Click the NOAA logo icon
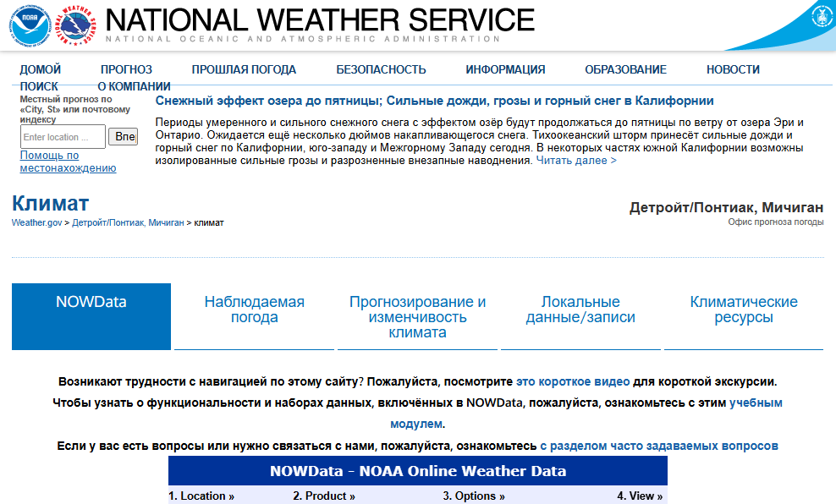836x504 pixels. click(30, 25)
